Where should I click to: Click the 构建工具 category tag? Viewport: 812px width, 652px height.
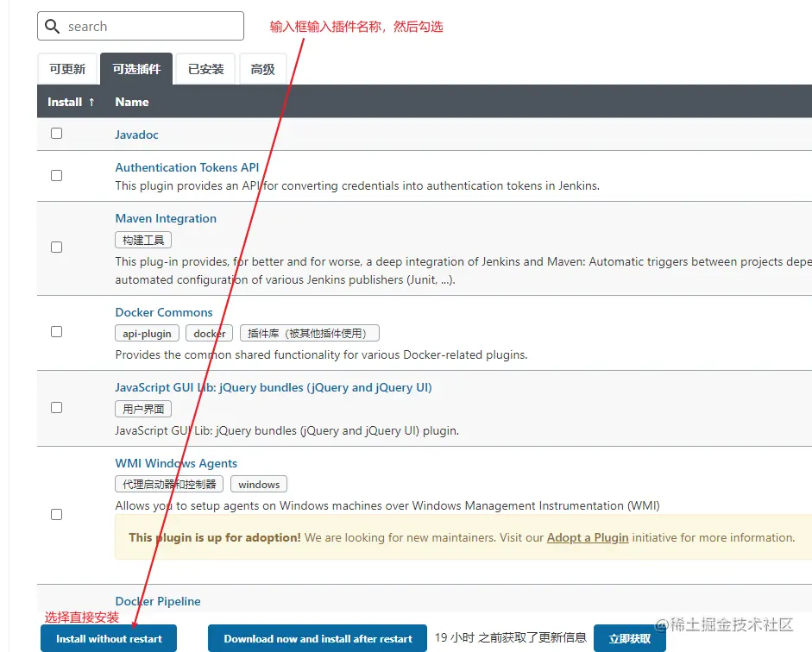click(x=143, y=240)
